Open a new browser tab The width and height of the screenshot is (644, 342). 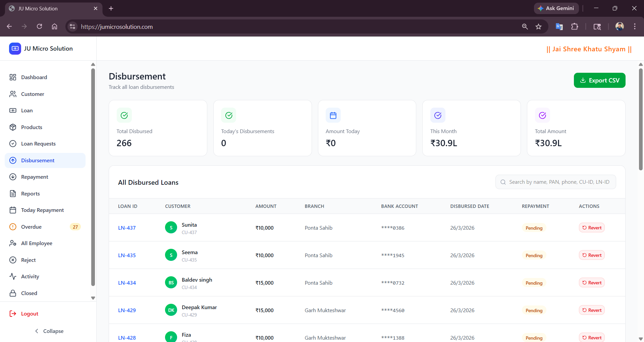click(111, 8)
